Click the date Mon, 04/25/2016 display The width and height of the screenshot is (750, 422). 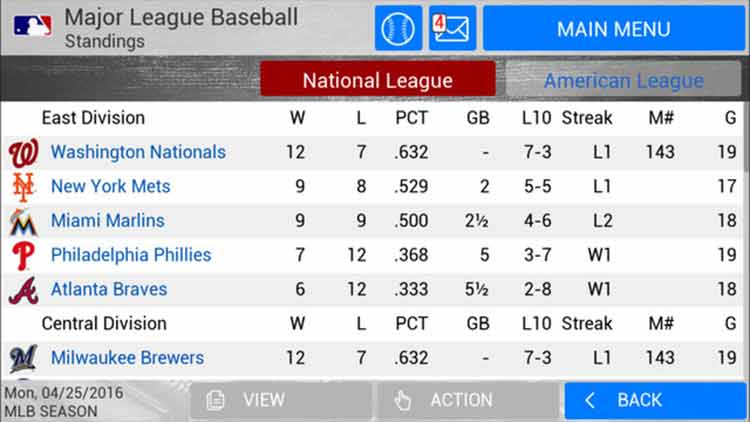click(x=63, y=393)
